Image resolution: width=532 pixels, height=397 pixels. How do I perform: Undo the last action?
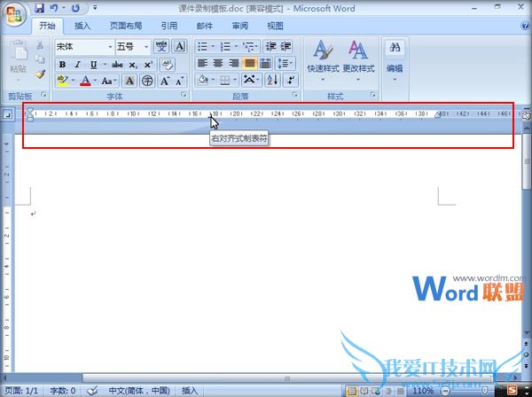(x=54, y=8)
